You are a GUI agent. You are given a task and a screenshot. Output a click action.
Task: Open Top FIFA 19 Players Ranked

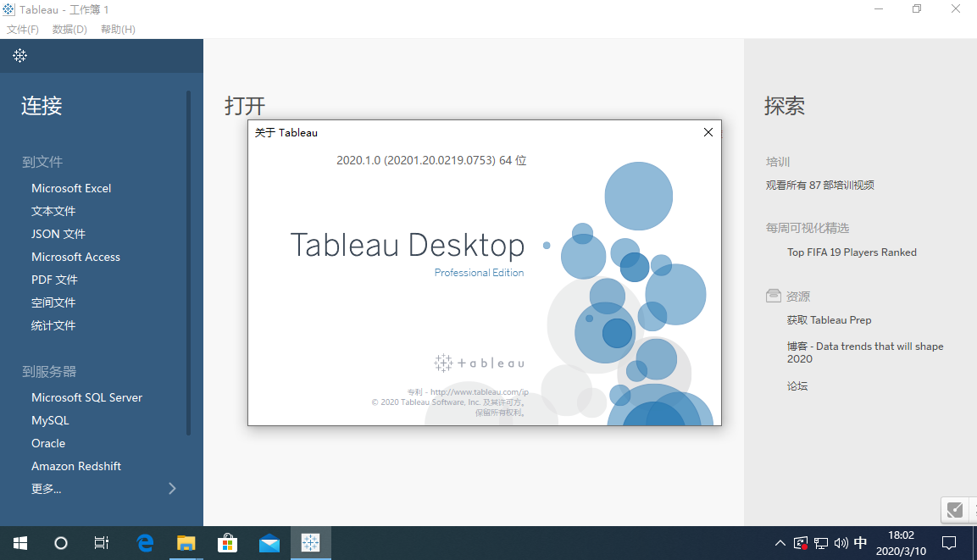pos(852,252)
